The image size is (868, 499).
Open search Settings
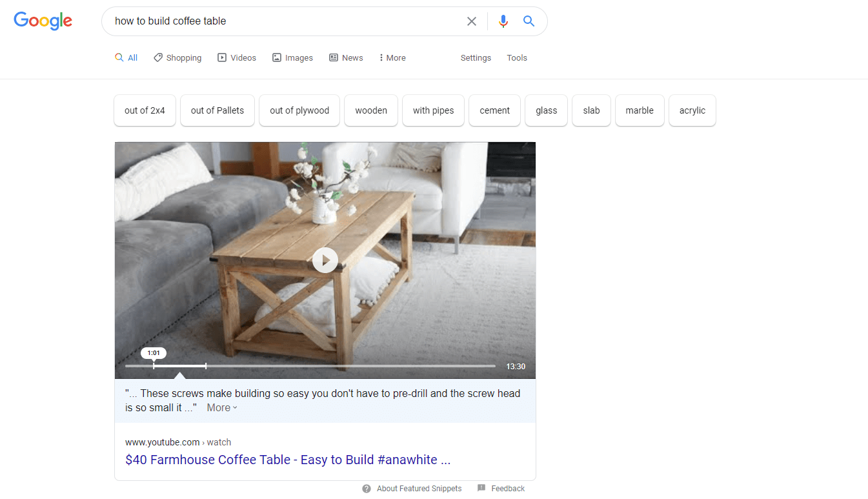click(476, 58)
